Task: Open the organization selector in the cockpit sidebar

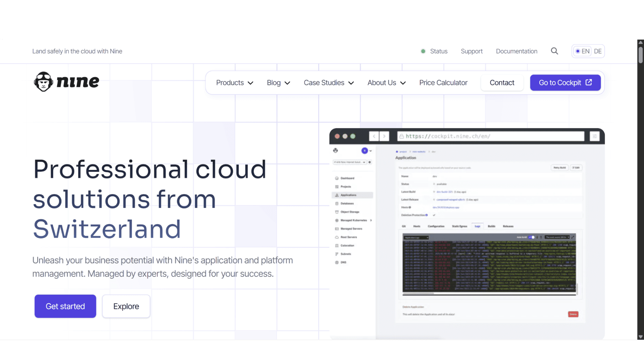Action: point(350,162)
